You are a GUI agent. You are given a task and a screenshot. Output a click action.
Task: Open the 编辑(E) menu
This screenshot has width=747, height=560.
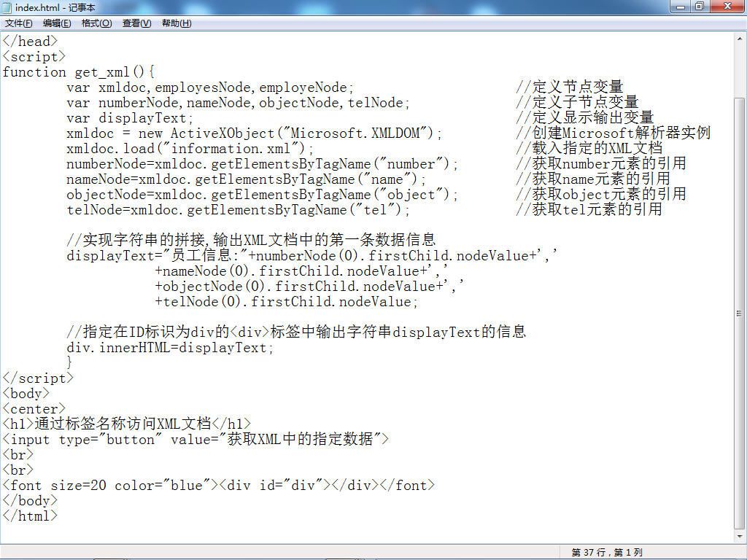coord(57,23)
